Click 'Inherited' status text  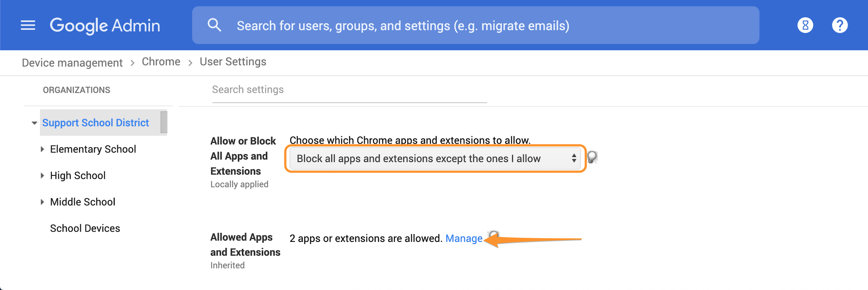(x=227, y=265)
